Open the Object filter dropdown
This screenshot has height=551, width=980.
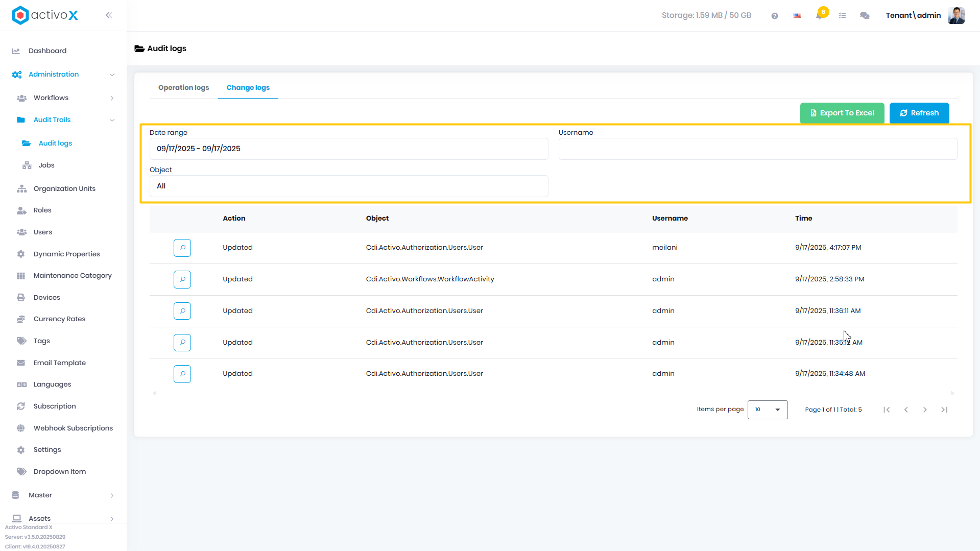point(349,186)
